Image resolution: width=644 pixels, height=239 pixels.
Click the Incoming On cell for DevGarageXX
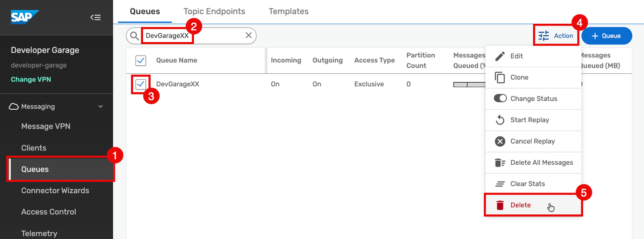[x=275, y=84]
